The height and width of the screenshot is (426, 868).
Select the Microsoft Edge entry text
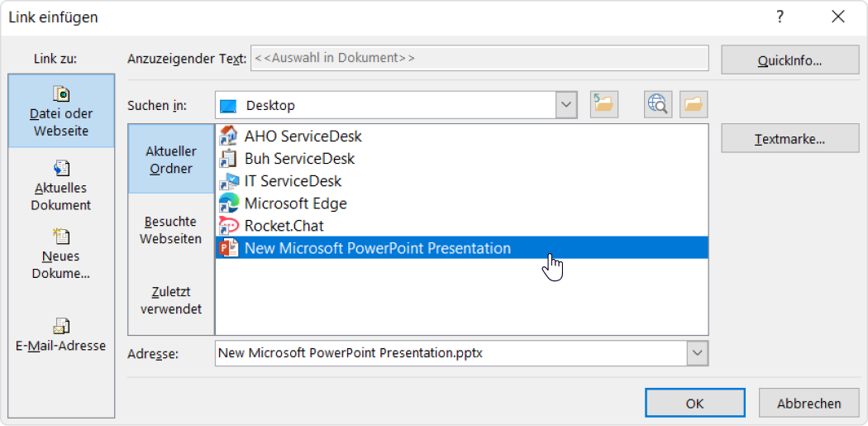(x=296, y=203)
